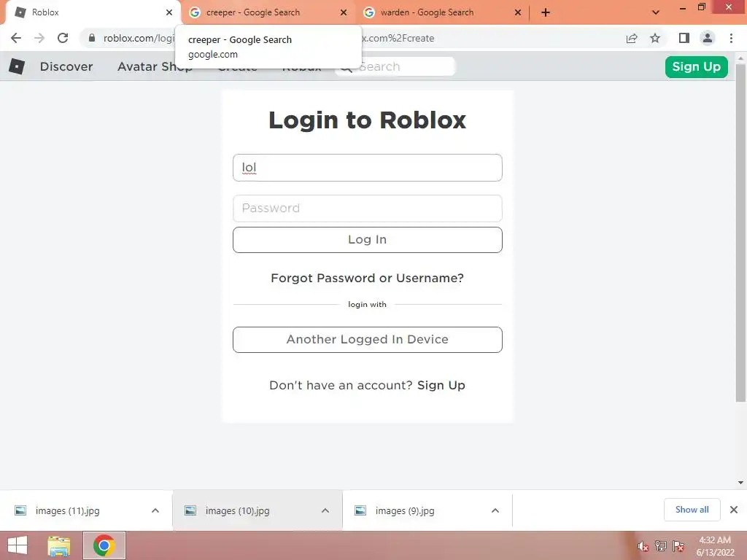Click the green Sign Up button

[x=696, y=66]
